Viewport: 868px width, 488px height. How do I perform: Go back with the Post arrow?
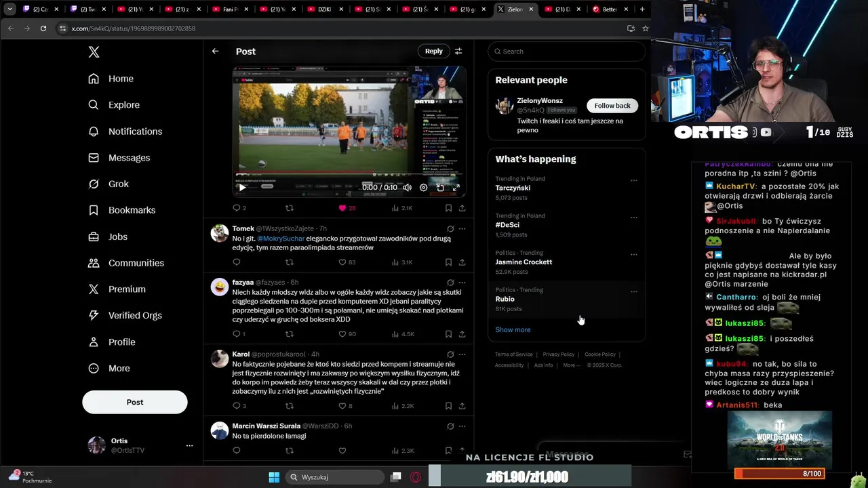pyautogui.click(x=215, y=52)
